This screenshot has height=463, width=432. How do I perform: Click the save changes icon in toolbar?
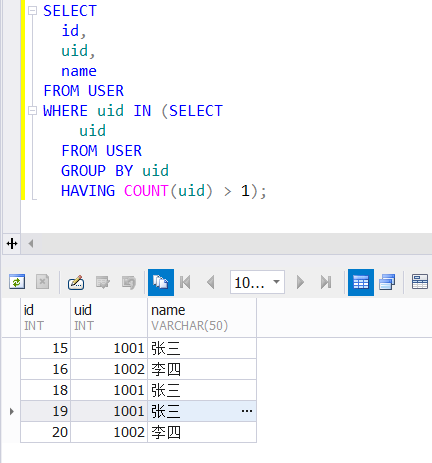pyautogui.click(x=103, y=282)
